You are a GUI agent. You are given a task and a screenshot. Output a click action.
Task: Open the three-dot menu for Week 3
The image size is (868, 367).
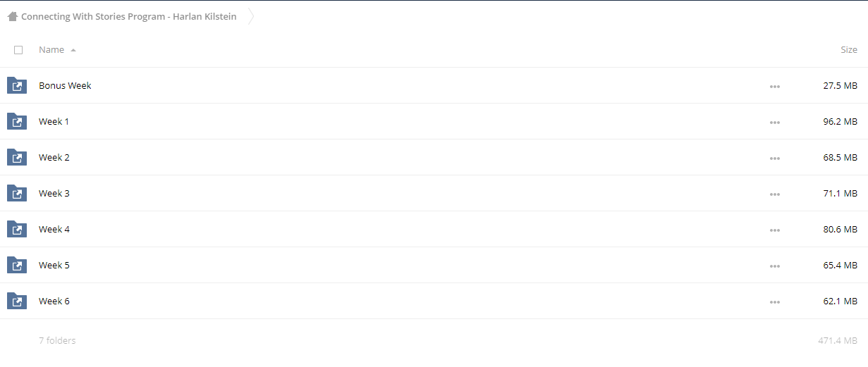coord(775,194)
